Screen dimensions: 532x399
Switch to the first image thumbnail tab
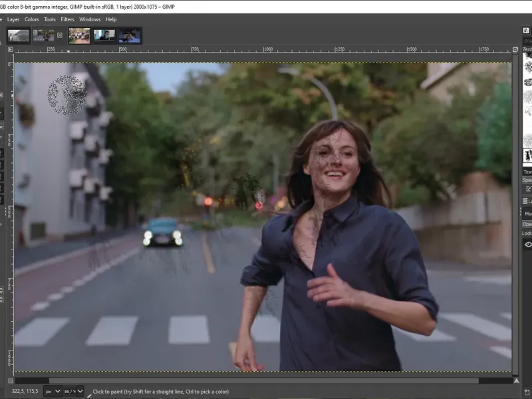point(18,35)
